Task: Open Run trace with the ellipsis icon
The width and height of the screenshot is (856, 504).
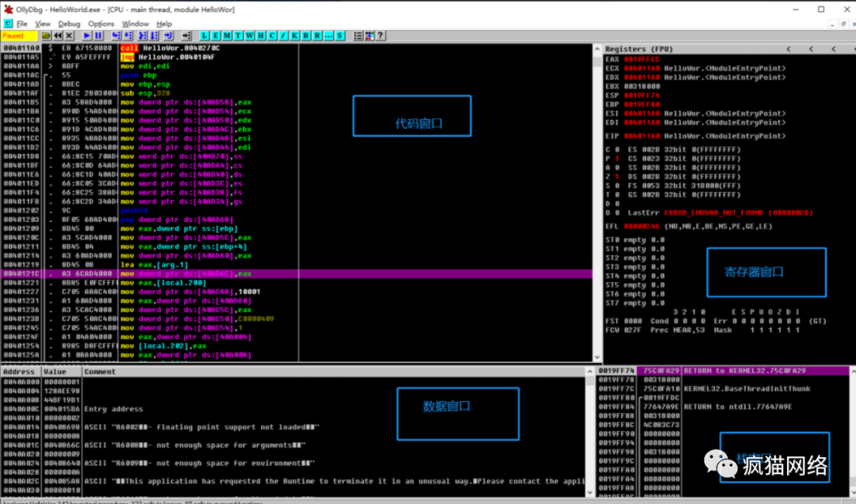Action: (328, 36)
